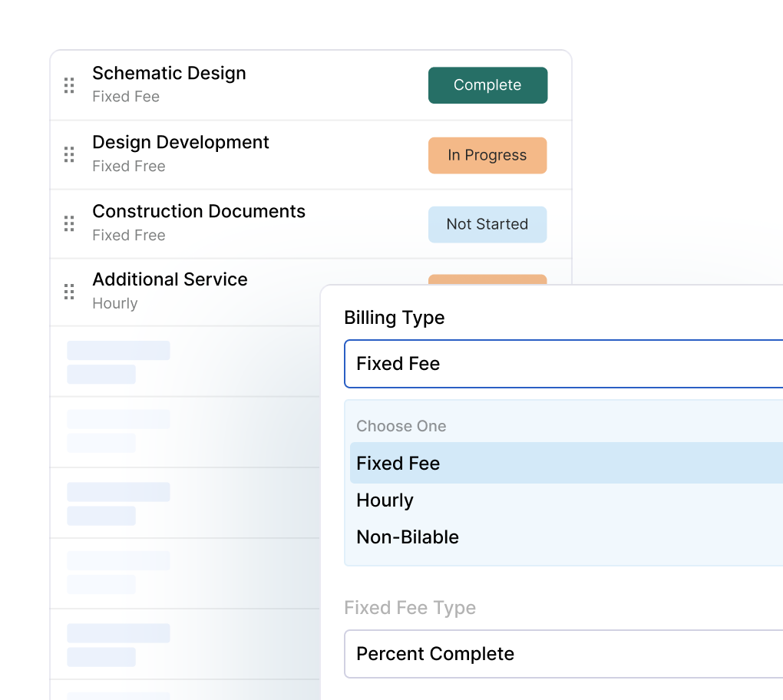Image resolution: width=783 pixels, height=700 pixels.
Task: Click the Percent Complete field value
Action: (435, 654)
